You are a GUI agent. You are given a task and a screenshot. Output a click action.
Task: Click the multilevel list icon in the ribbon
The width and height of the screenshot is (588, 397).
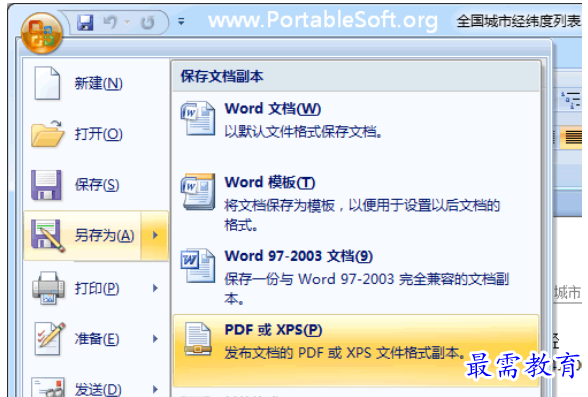click(x=570, y=100)
